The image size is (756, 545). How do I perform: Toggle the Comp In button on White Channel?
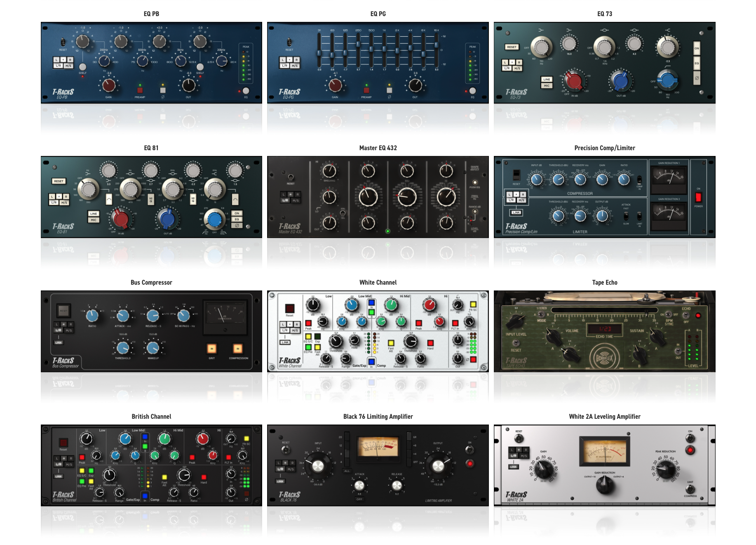(371, 362)
